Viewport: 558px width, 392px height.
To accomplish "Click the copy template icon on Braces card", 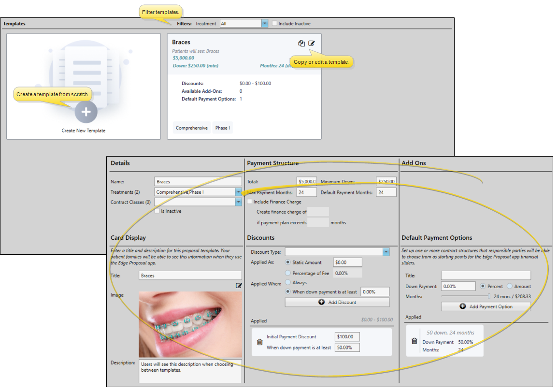I will (x=301, y=43).
